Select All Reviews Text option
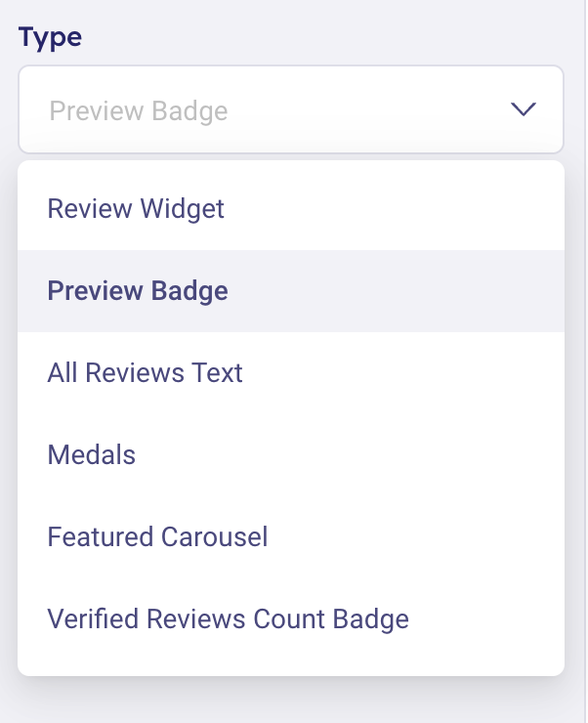The height and width of the screenshot is (723, 588). pos(145,372)
